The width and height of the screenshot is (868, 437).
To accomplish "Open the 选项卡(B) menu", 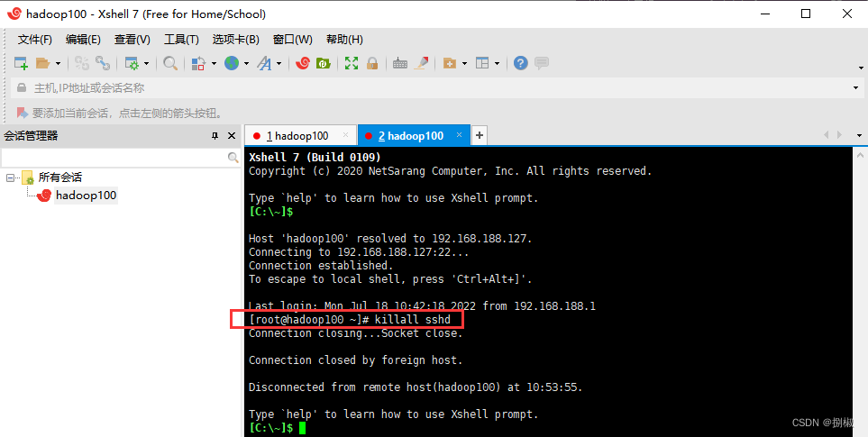I will (x=236, y=40).
